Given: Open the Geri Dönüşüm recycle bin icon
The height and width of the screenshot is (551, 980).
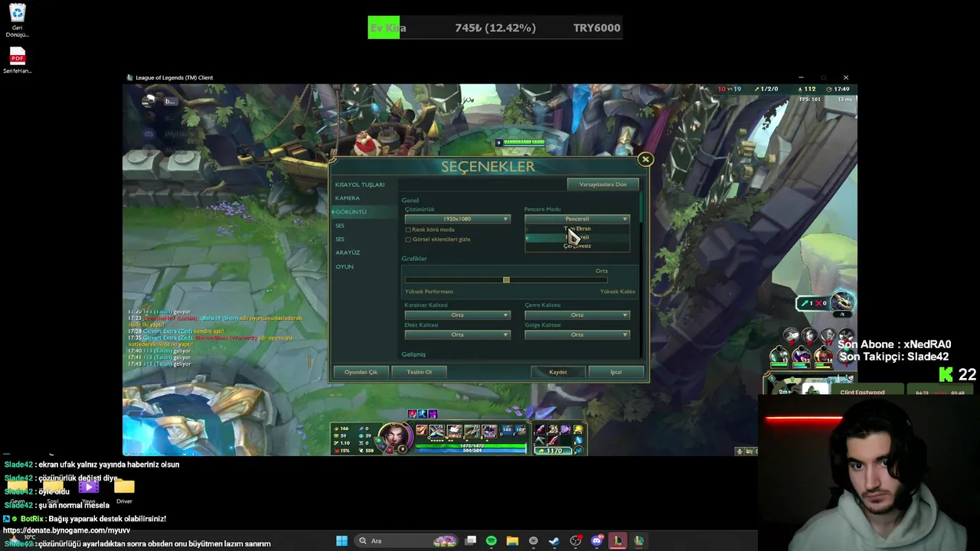Looking at the screenshot, I should [17, 21].
